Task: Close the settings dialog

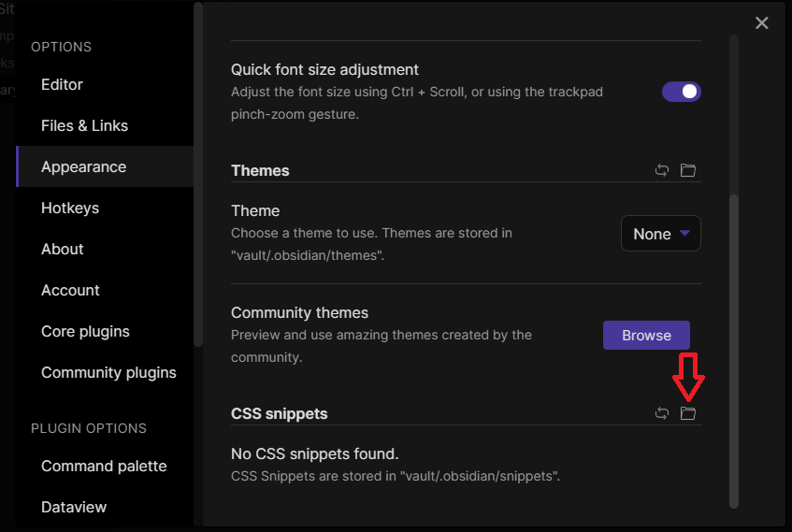Action: point(762,23)
